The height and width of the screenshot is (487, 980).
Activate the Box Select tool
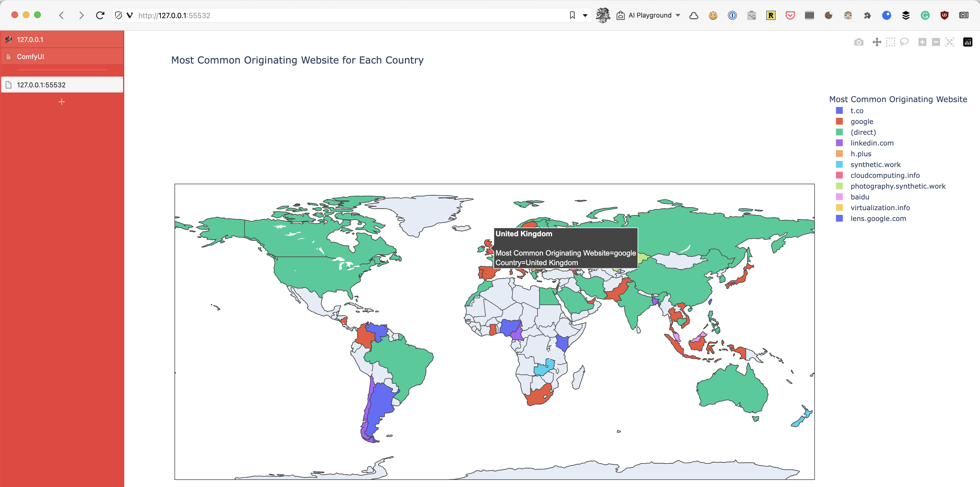pos(890,42)
